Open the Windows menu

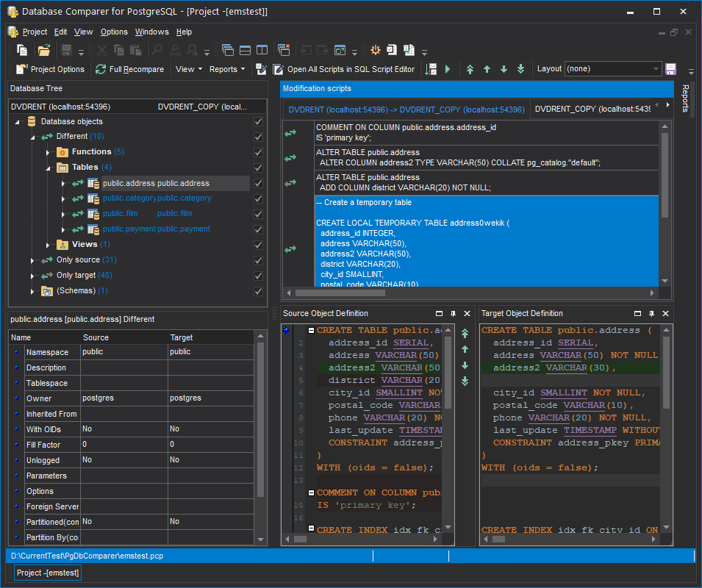point(151,32)
